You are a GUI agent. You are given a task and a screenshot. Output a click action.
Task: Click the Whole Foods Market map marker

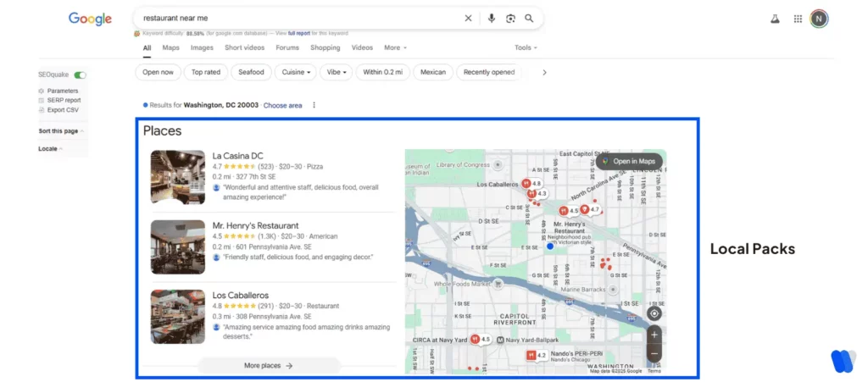[498, 284]
